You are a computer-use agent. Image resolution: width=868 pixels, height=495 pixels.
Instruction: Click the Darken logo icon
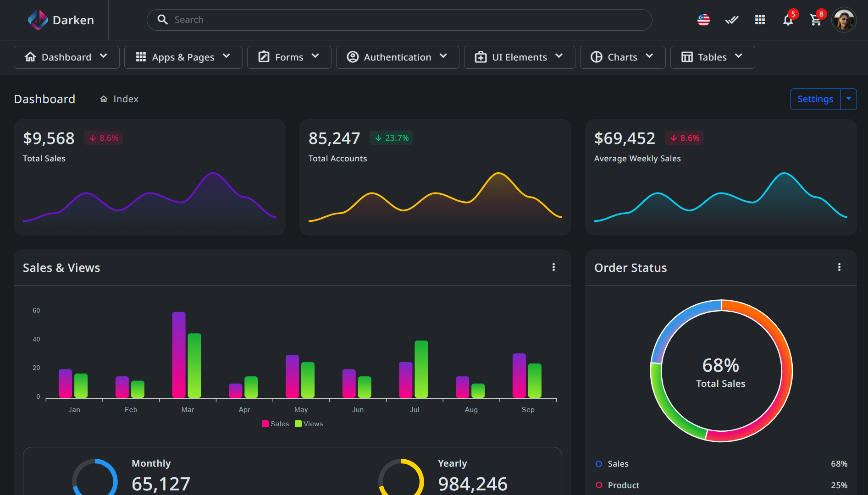(x=38, y=20)
